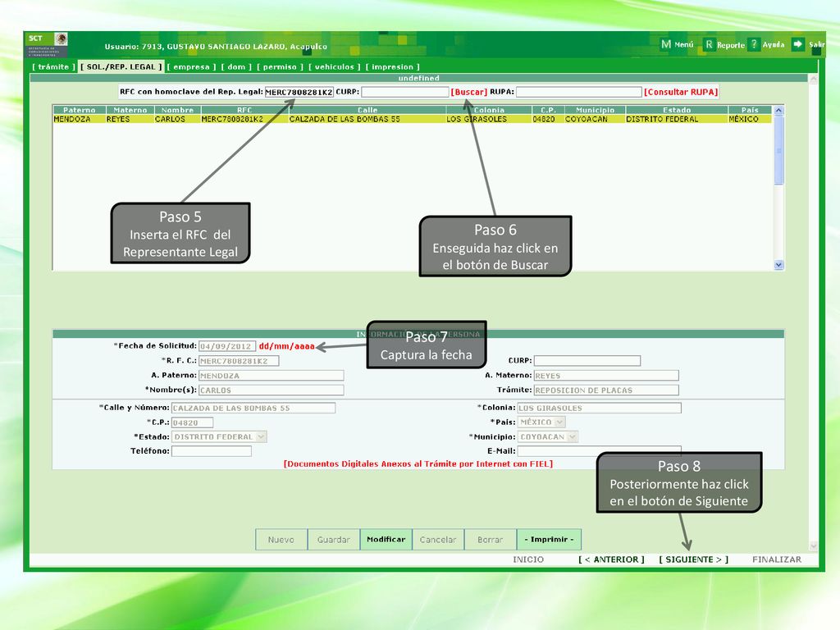Click the Nombre column header
Viewport: 840px width, 630px height.
tap(177, 110)
